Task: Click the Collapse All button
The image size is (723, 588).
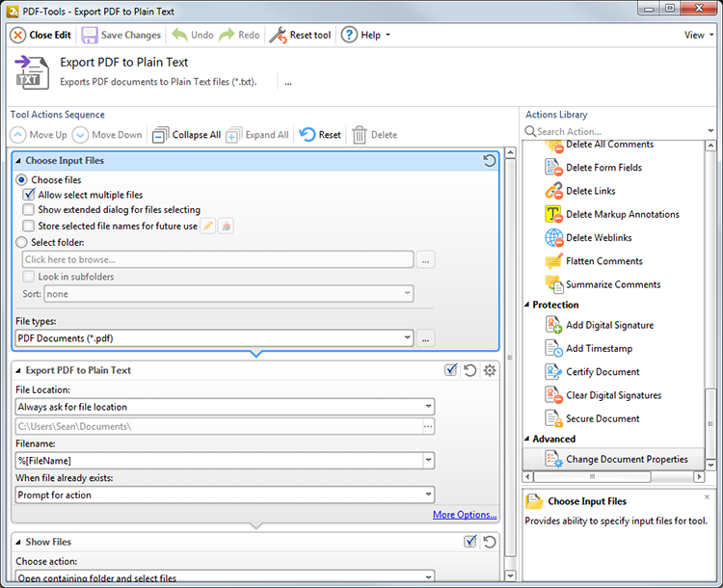Action: [187, 135]
